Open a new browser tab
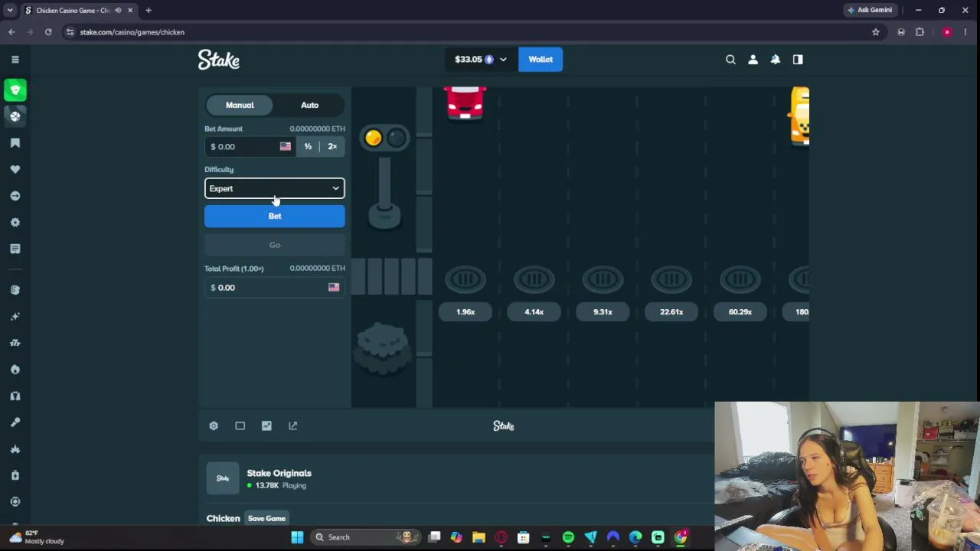This screenshot has height=551, width=980. [149, 10]
